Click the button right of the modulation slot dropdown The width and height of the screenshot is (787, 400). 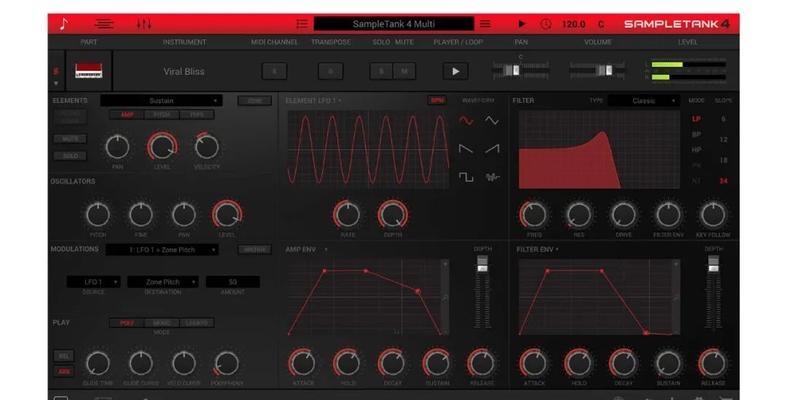click(254, 249)
